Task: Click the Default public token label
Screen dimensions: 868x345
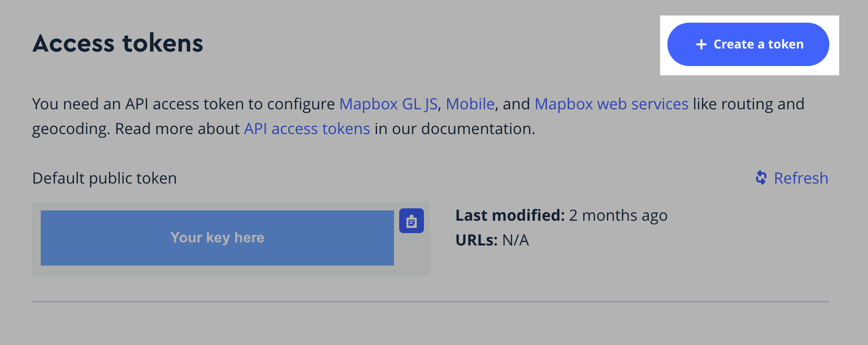Action: click(105, 178)
